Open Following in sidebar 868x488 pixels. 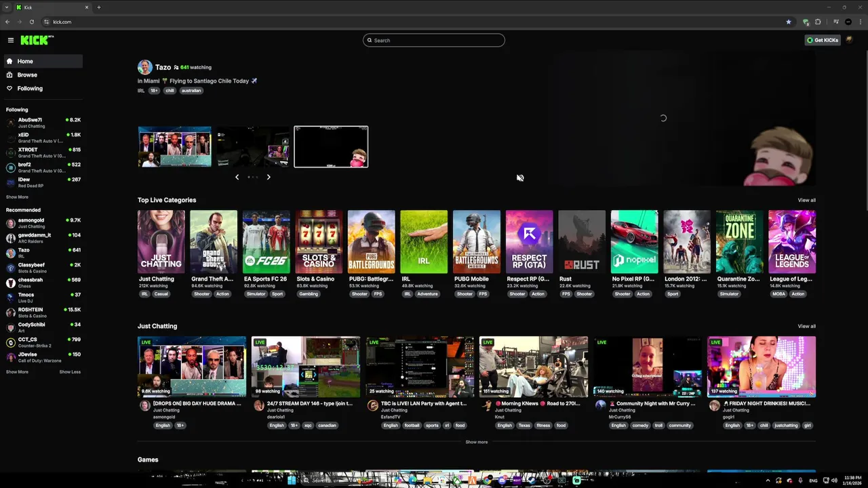pos(43,88)
